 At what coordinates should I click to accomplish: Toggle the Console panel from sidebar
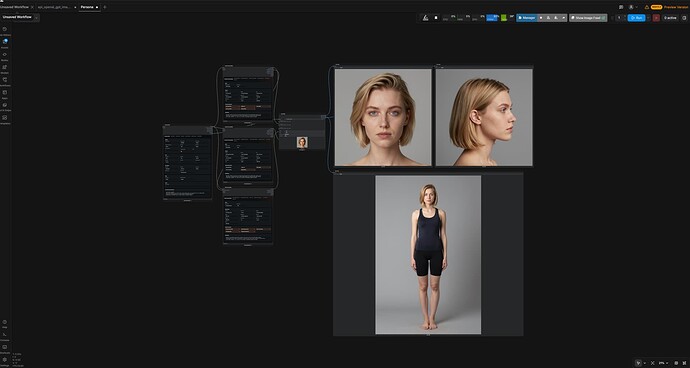coord(5,336)
